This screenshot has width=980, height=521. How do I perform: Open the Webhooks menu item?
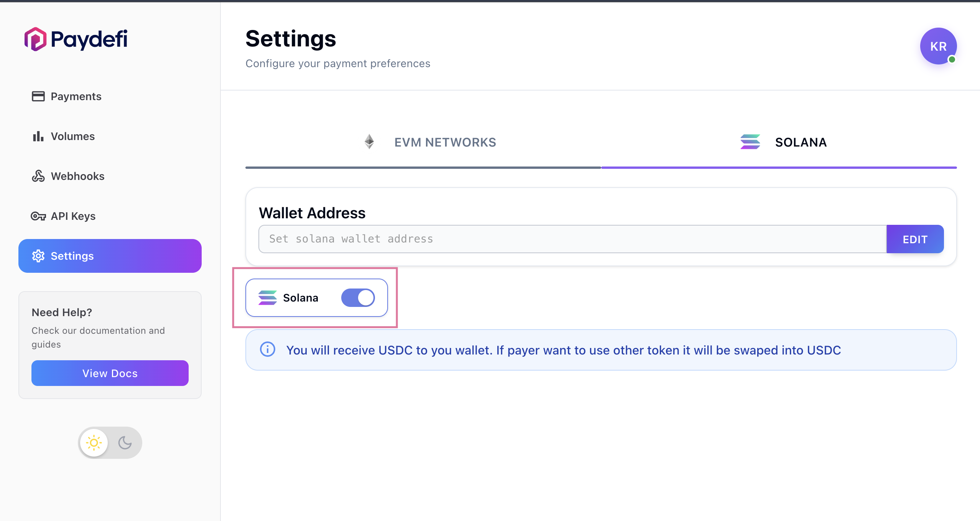[x=77, y=176]
